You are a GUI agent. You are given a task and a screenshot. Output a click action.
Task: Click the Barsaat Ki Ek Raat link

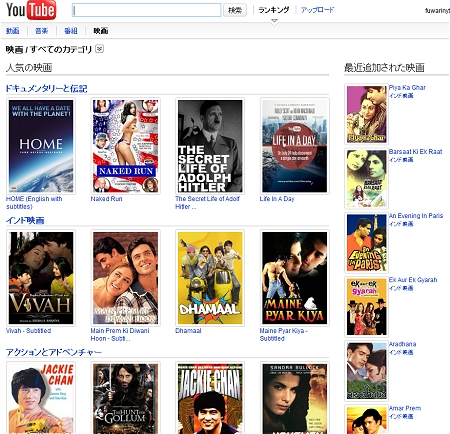coord(416,152)
